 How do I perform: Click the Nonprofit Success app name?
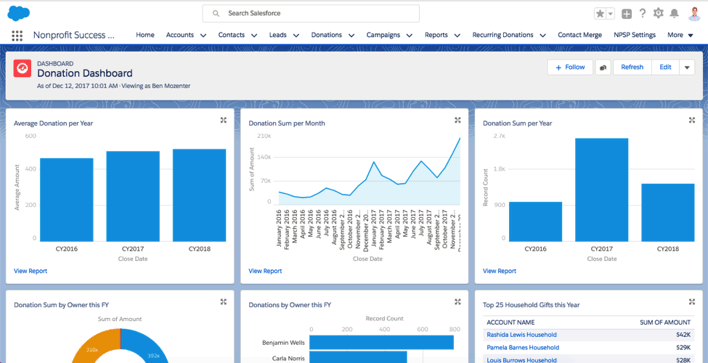coord(74,35)
